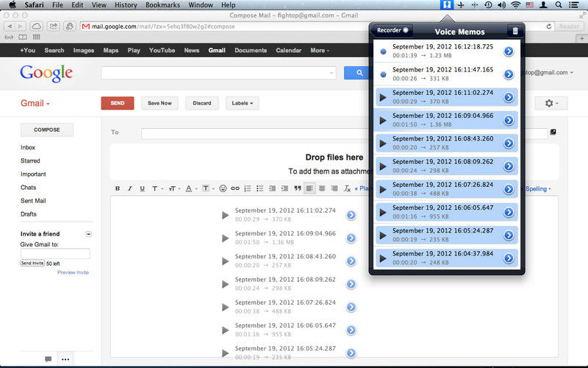This screenshot has height=368, width=588.
Task: Collapse the Invite a friend section
Action: (88, 234)
